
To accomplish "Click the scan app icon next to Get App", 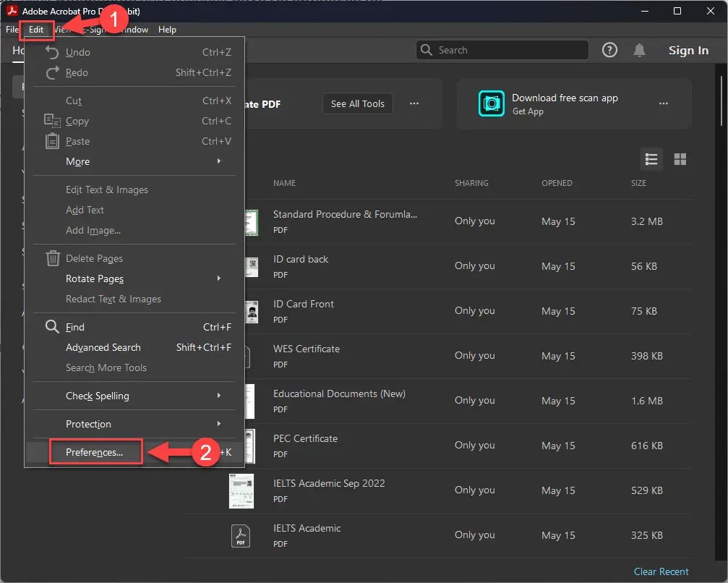I will [492, 104].
